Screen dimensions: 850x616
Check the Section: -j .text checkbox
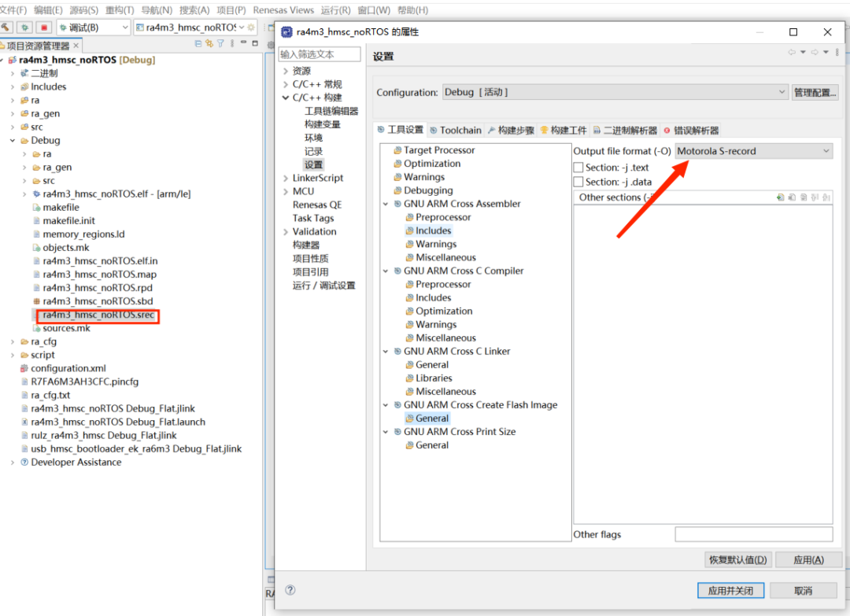click(x=578, y=168)
